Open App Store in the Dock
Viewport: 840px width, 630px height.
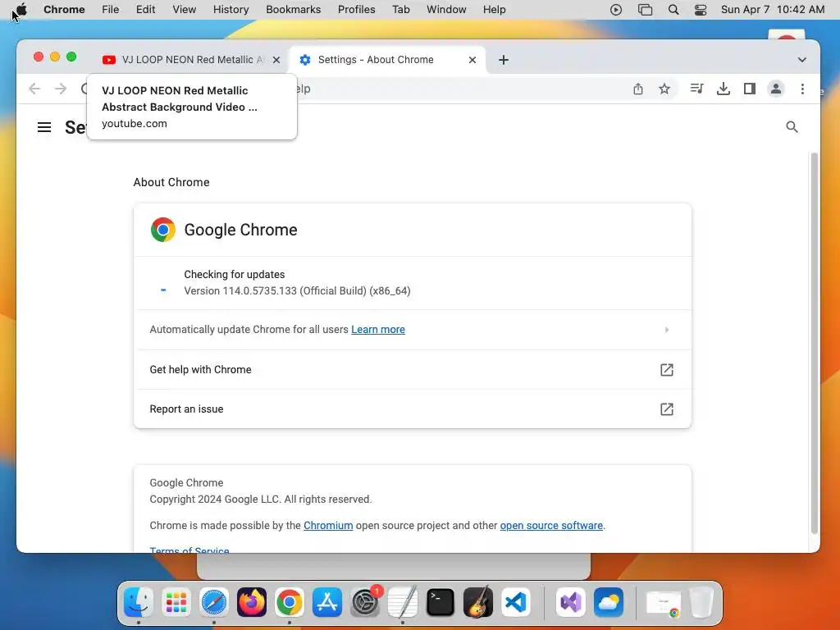pyautogui.click(x=327, y=603)
